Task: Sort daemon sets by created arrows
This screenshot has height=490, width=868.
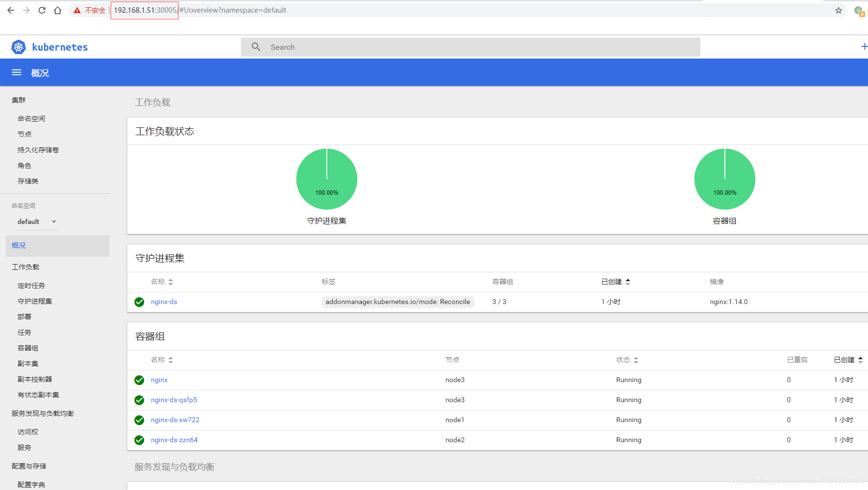Action: tap(628, 282)
